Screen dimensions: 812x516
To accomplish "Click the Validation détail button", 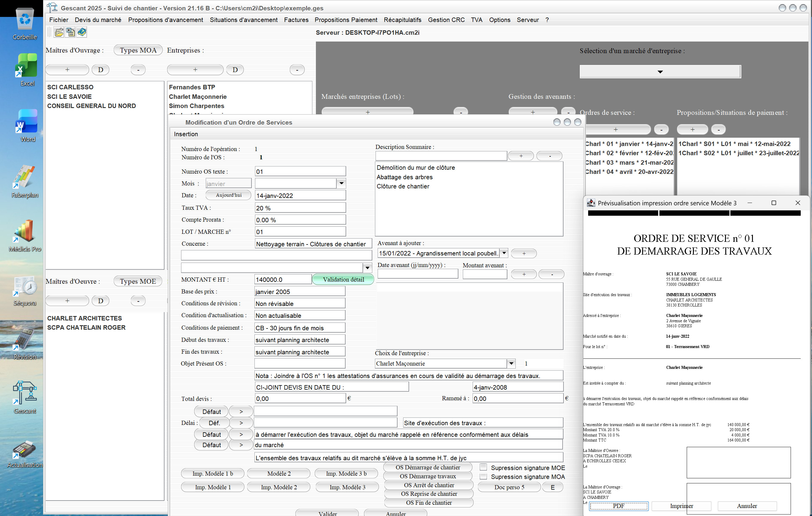I will [343, 280].
